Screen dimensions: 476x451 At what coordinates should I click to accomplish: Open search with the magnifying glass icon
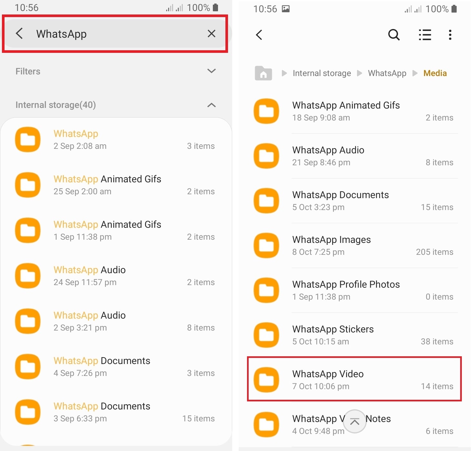(x=394, y=35)
